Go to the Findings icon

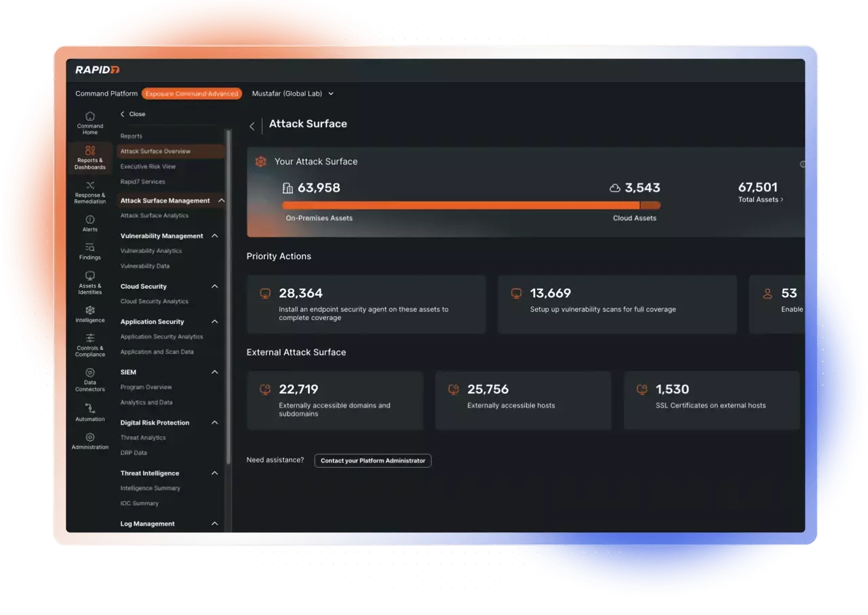pyautogui.click(x=90, y=252)
